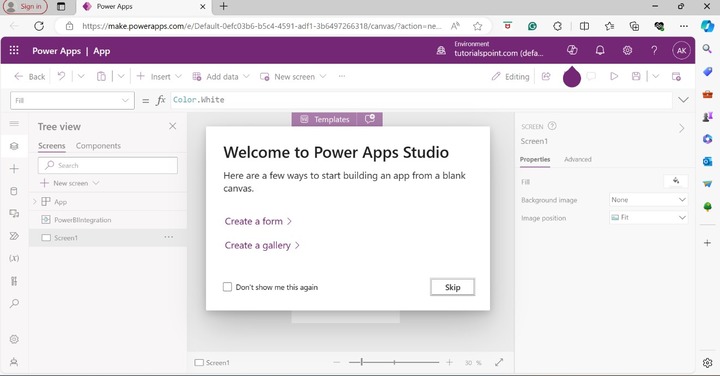
Task: Click the Share icon beside Editing
Action: (546, 76)
